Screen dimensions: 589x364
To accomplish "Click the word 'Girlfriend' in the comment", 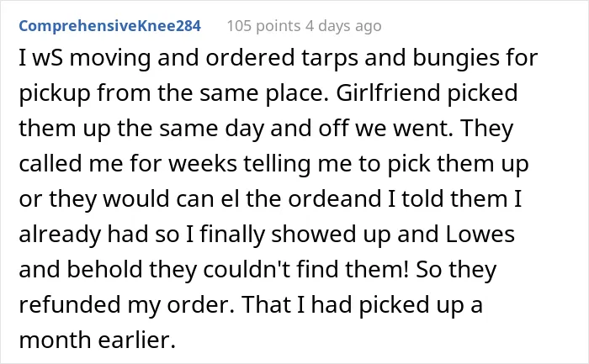I will (x=388, y=92).
